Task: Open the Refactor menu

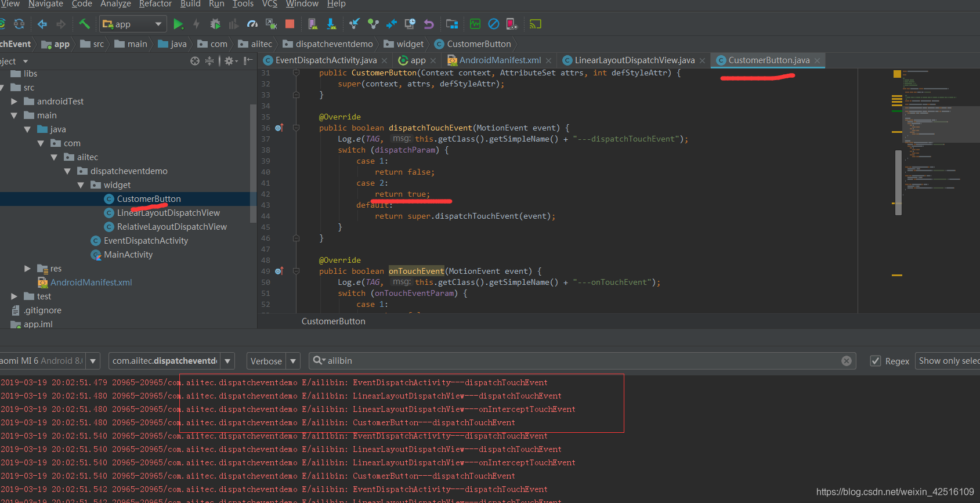Action: [x=156, y=4]
